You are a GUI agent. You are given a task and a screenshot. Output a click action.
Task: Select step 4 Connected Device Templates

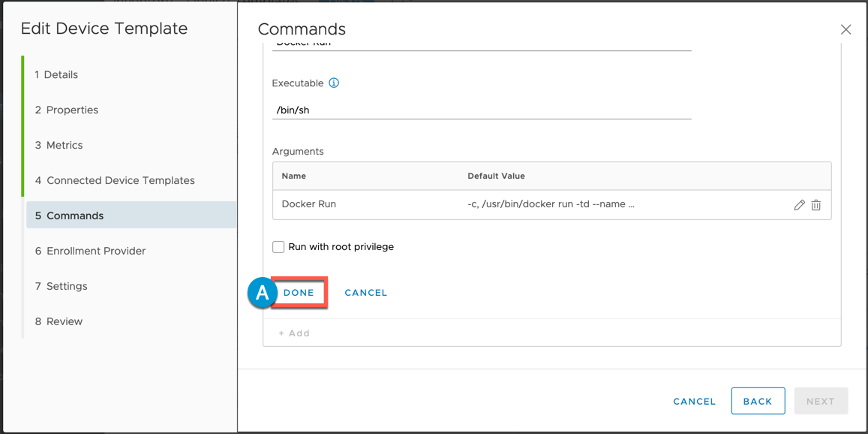(115, 180)
